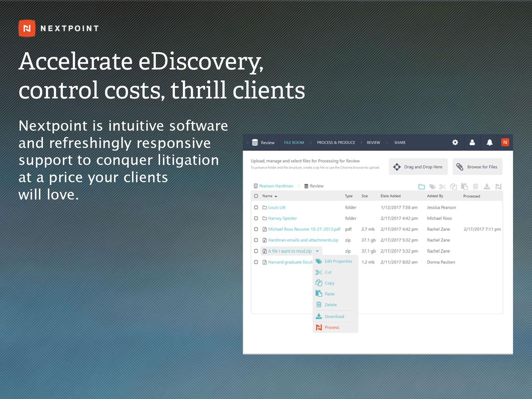Check the Harvey Specter folder checkbox
The image size is (532, 399).
[x=256, y=218]
